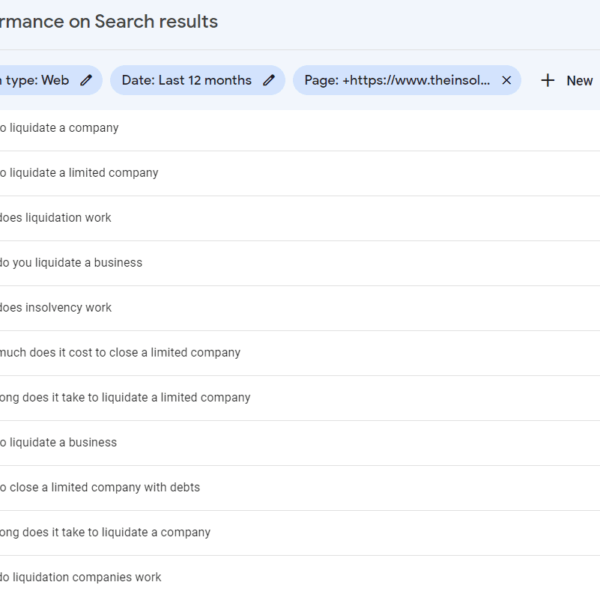Select the 'liquidate a limited company' query
600x600 pixels.
click(x=80, y=173)
